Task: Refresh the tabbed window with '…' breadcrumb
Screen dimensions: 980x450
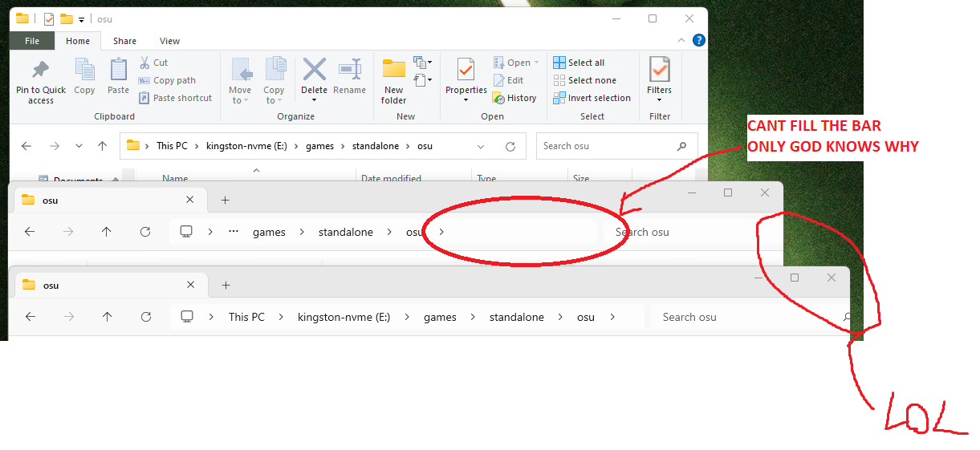Action: pos(145,232)
